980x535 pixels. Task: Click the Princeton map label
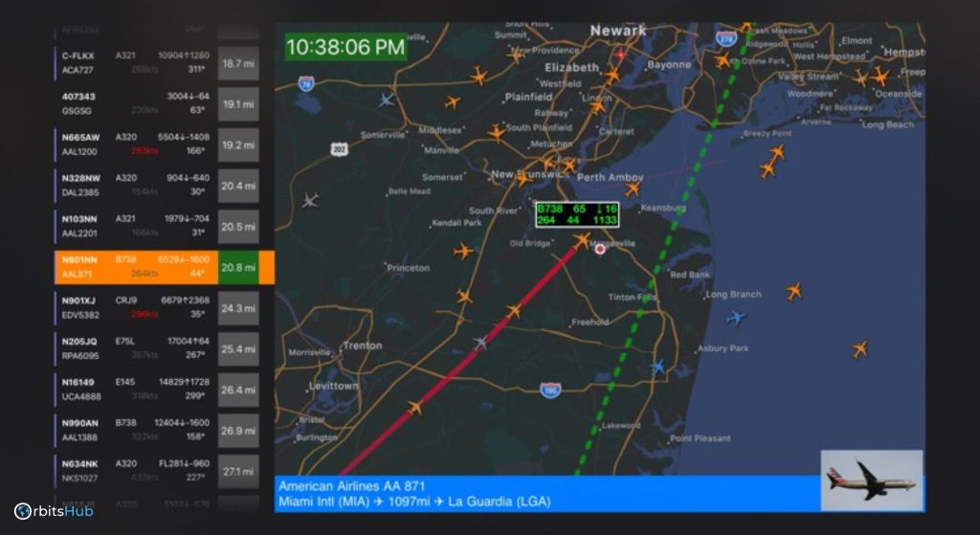408,268
